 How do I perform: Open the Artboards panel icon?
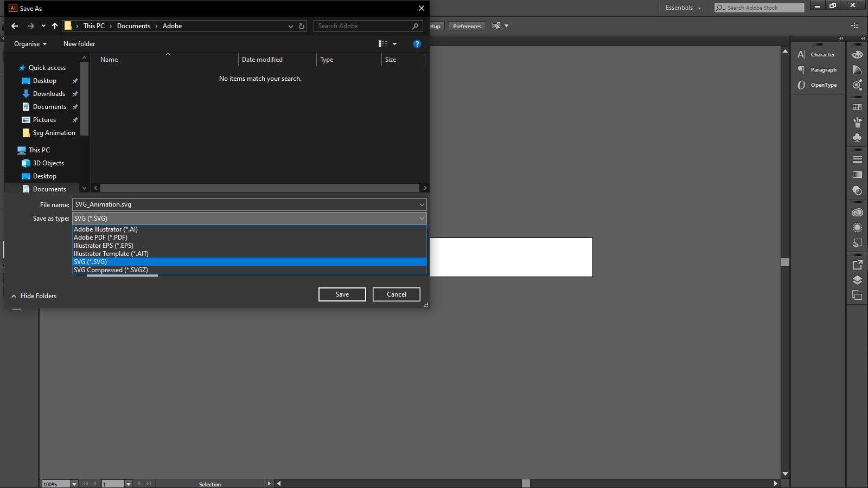(x=857, y=295)
